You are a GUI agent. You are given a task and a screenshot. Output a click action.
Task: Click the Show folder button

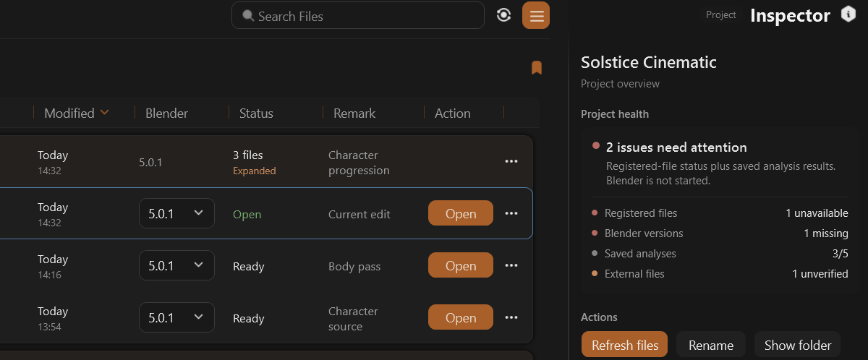click(x=798, y=345)
